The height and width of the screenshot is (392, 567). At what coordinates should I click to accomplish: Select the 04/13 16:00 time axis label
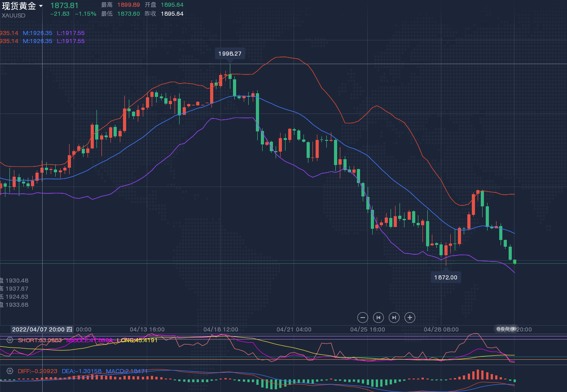[147, 329]
